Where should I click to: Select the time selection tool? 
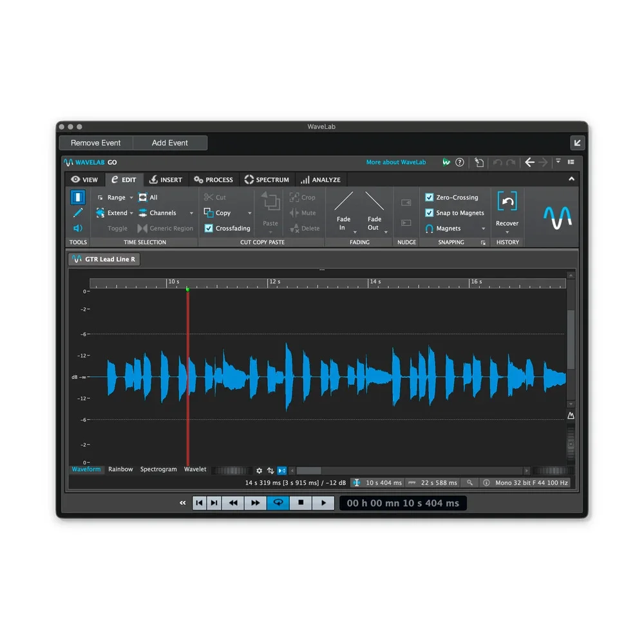click(x=78, y=197)
